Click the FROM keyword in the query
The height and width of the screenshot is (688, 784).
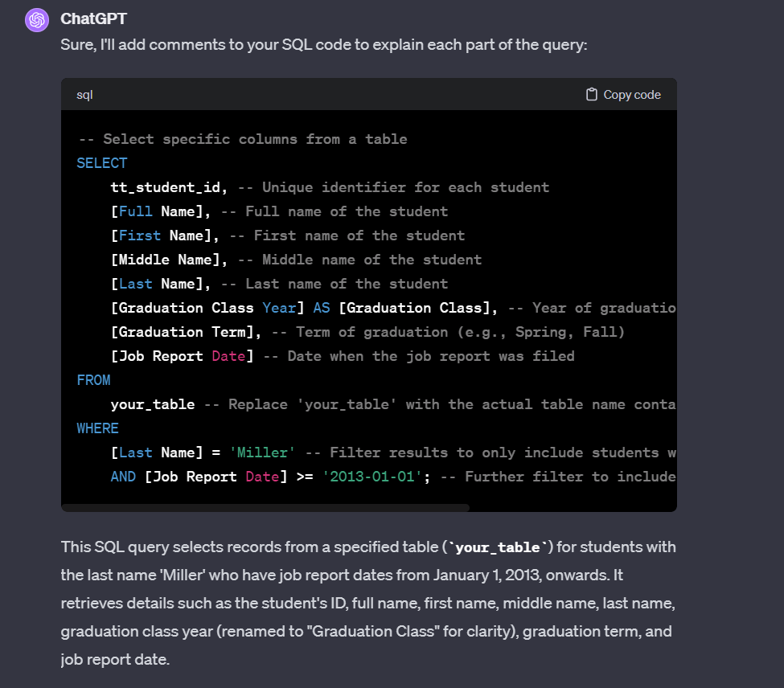93,380
